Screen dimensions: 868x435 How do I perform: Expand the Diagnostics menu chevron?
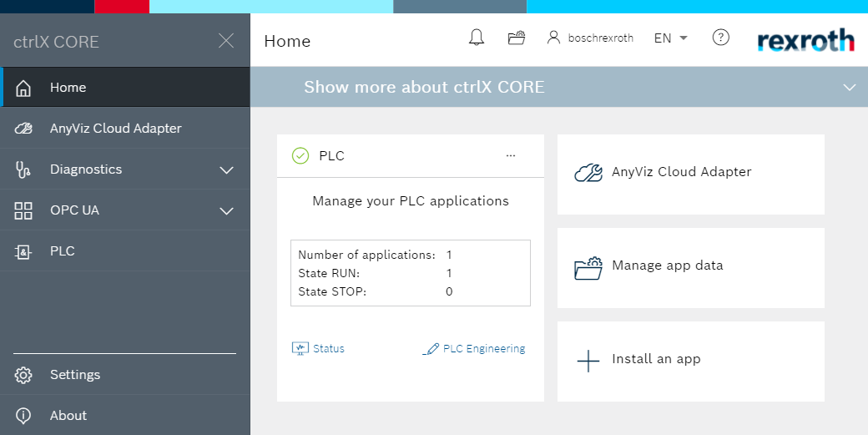[x=226, y=170]
